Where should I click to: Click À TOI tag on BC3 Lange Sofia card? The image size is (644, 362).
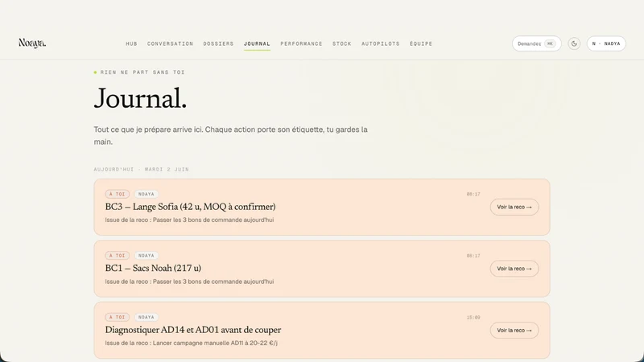117,194
